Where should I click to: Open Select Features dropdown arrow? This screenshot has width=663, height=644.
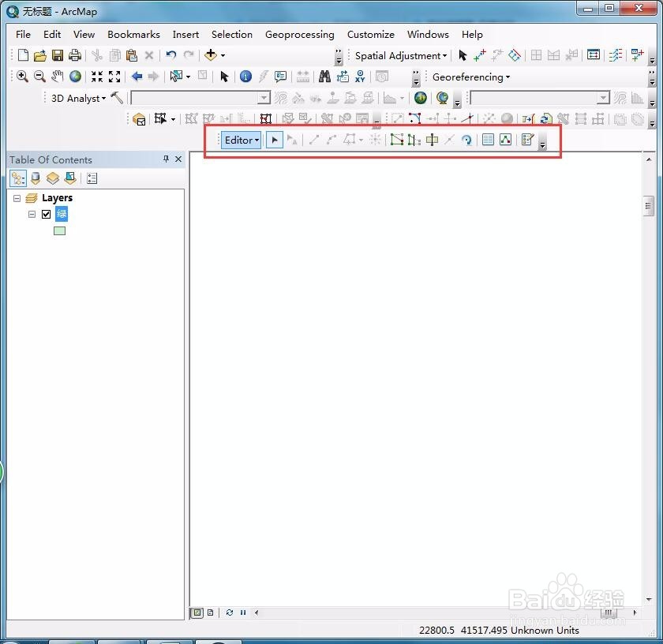pyautogui.click(x=188, y=77)
